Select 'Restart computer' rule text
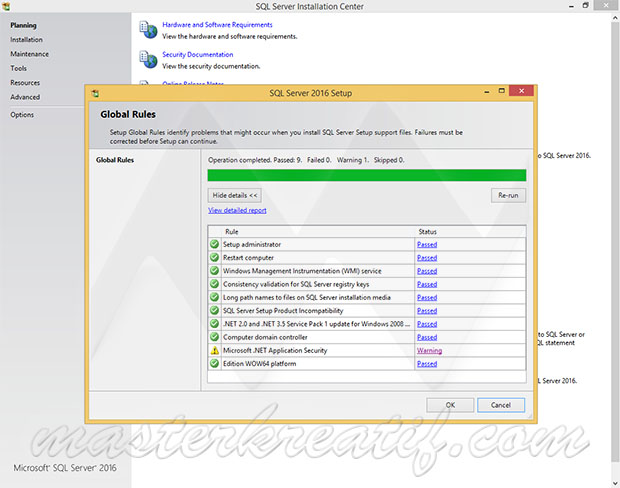 (248, 257)
